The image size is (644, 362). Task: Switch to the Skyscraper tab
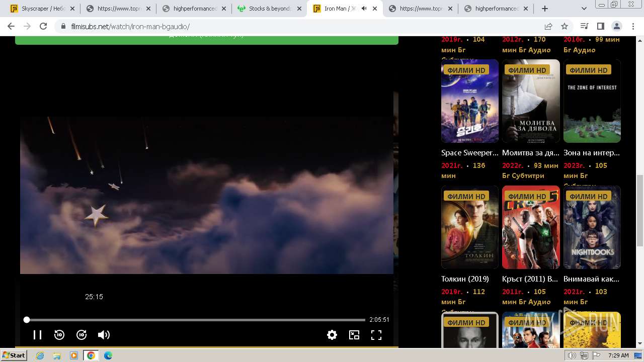(x=43, y=9)
